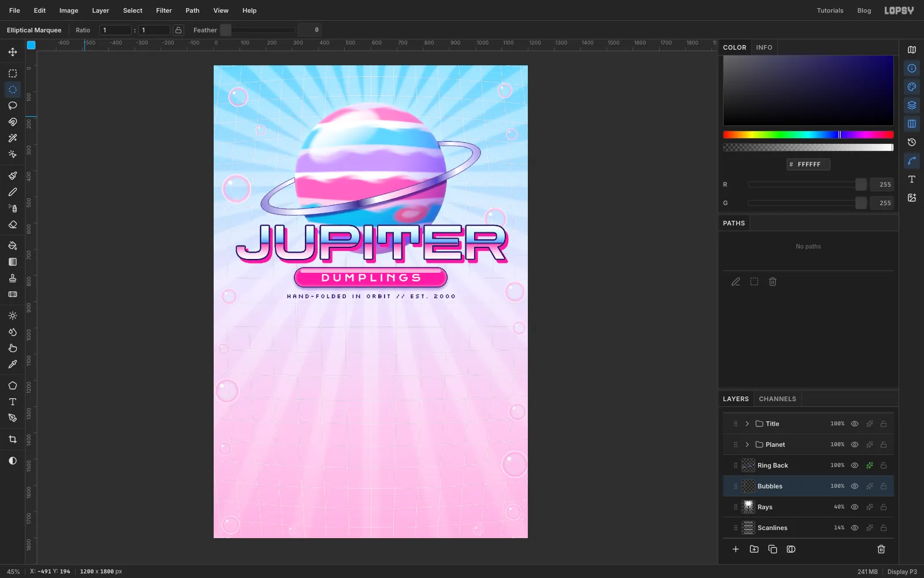The width and height of the screenshot is (924, 578).
Task: Select the Magic Wand tool
Action: [13, 138]
